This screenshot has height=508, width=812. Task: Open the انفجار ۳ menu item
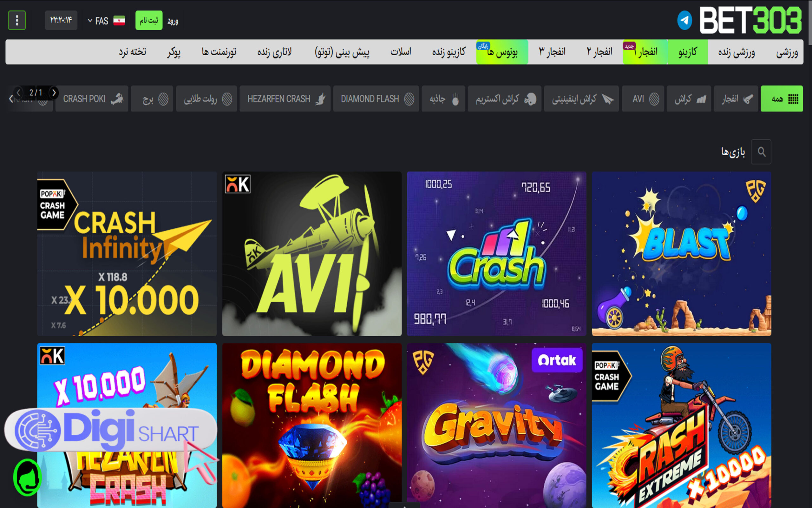coord(552,52)
